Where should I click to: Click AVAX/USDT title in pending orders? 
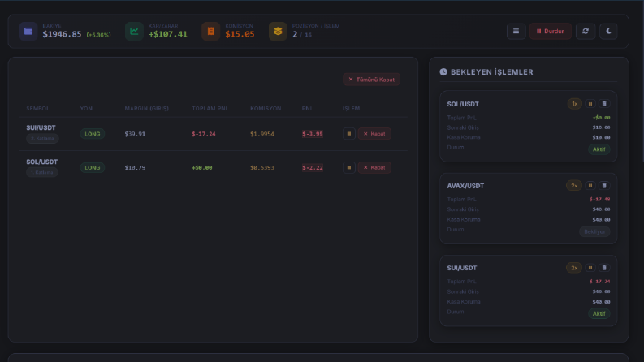tap(465, 186)
